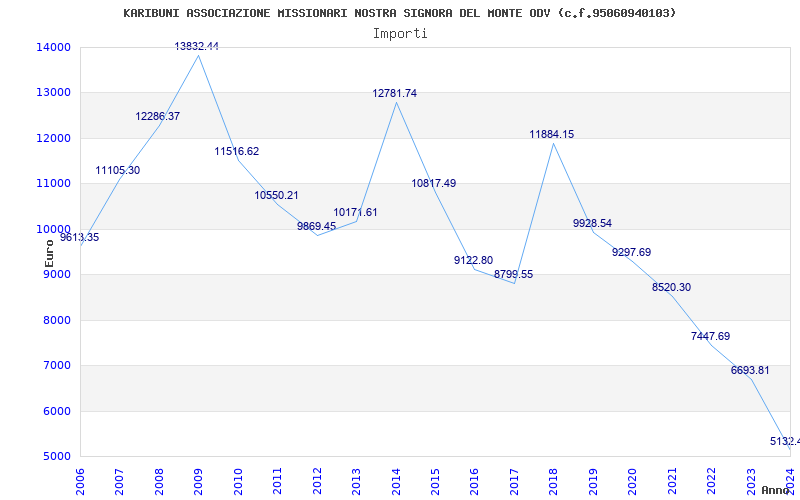The height and width of the screenshot is (500, 800).
Task: Click the x-axis year 2018
Action: (554, 481)
